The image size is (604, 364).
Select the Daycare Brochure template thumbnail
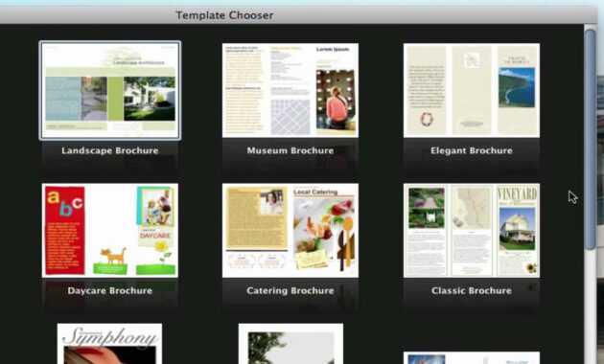click(110, 230)
